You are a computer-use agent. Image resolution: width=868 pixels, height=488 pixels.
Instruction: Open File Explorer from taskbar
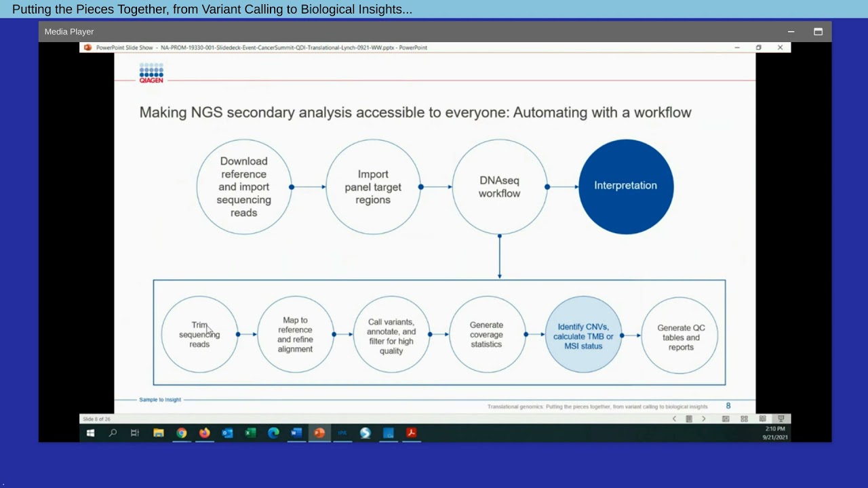click(159, 433)
